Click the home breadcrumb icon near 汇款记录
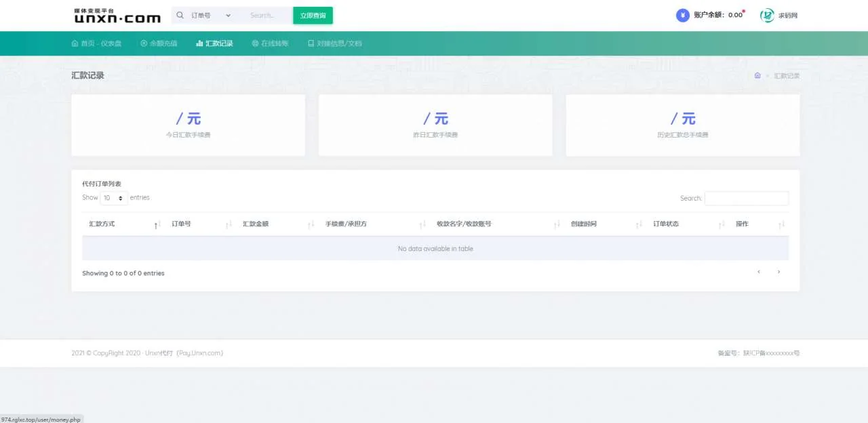The width and height of the screenshot is (868, 423). pos(757,75)
